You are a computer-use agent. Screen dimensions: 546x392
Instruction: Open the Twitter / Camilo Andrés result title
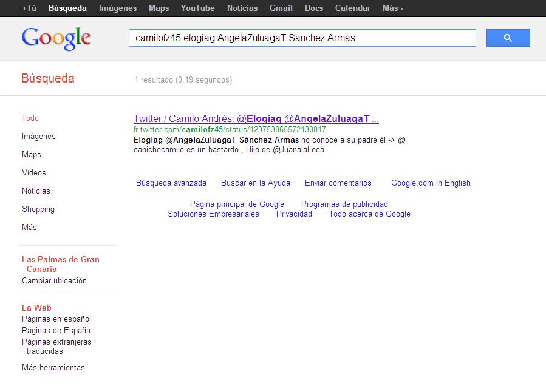tap(256, 118)
